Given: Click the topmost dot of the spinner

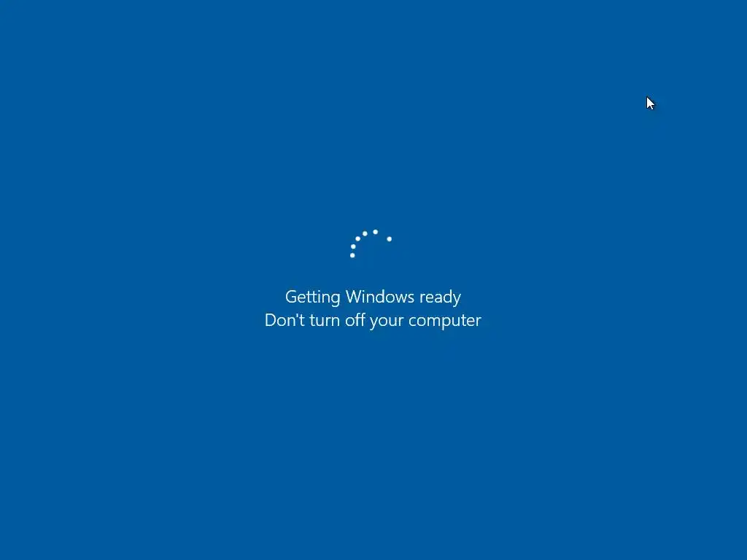Looking at the screenshot, I should [376, 232].
